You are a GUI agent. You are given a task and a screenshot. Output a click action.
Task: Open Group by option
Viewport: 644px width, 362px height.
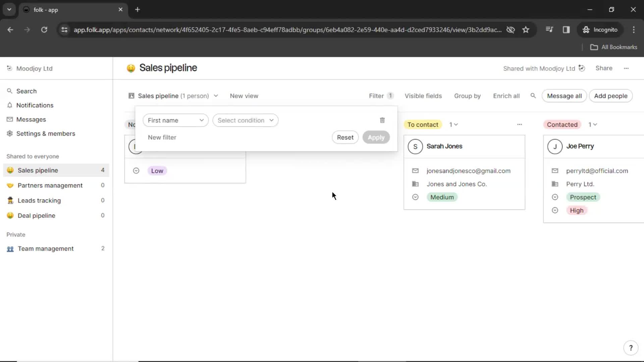point(467,96)
